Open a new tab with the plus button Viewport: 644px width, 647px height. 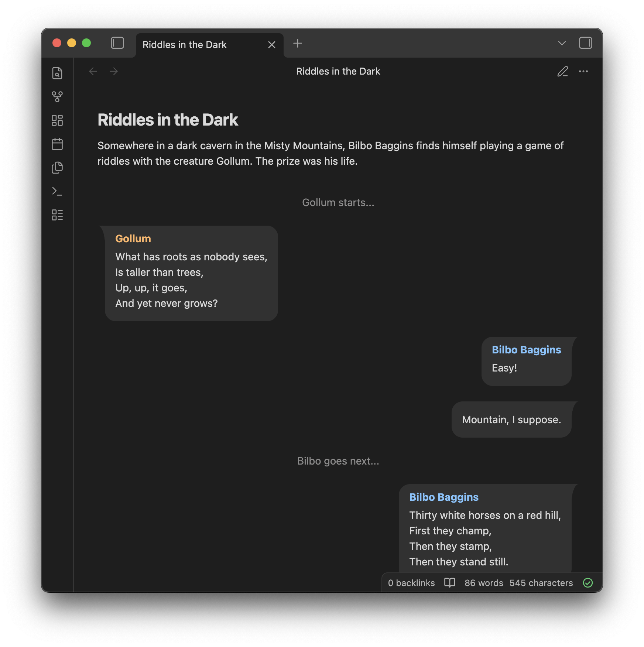point(298,44)
